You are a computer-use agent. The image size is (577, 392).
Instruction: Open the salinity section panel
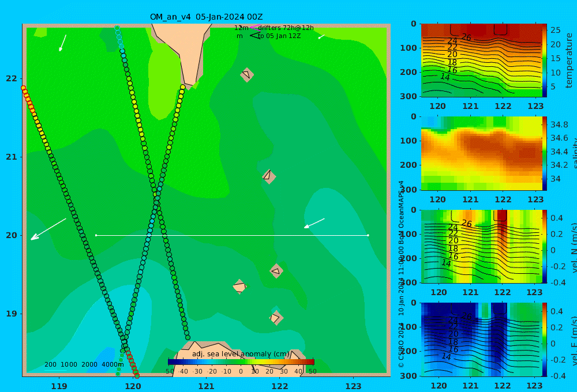(x=481, y=153)
